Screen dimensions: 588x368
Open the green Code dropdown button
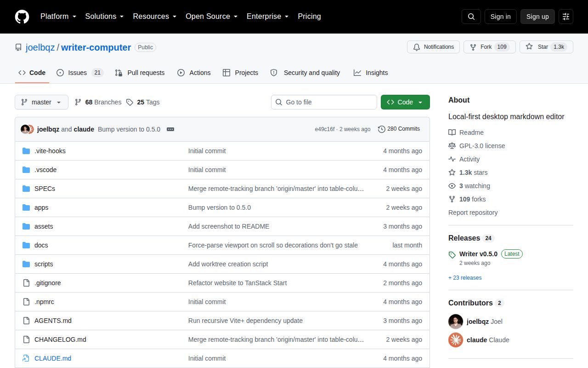tap(405, 102)
